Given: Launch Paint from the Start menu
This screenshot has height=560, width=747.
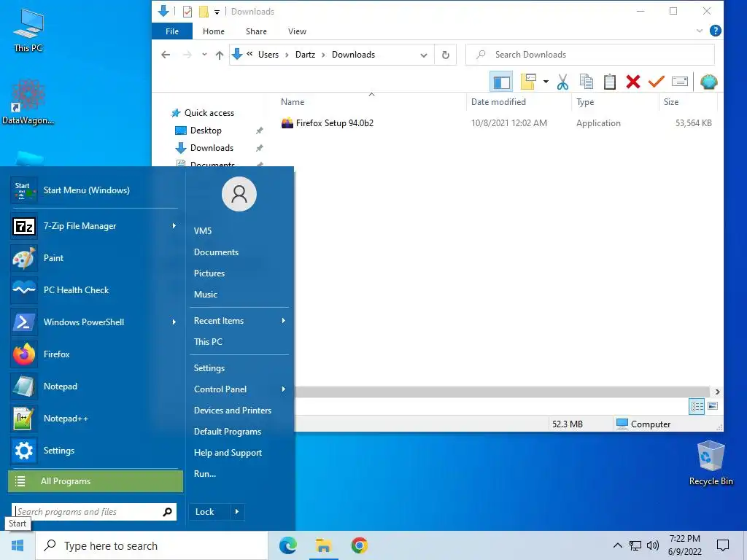Looking at the screenshot, I should tap(94, 258).
